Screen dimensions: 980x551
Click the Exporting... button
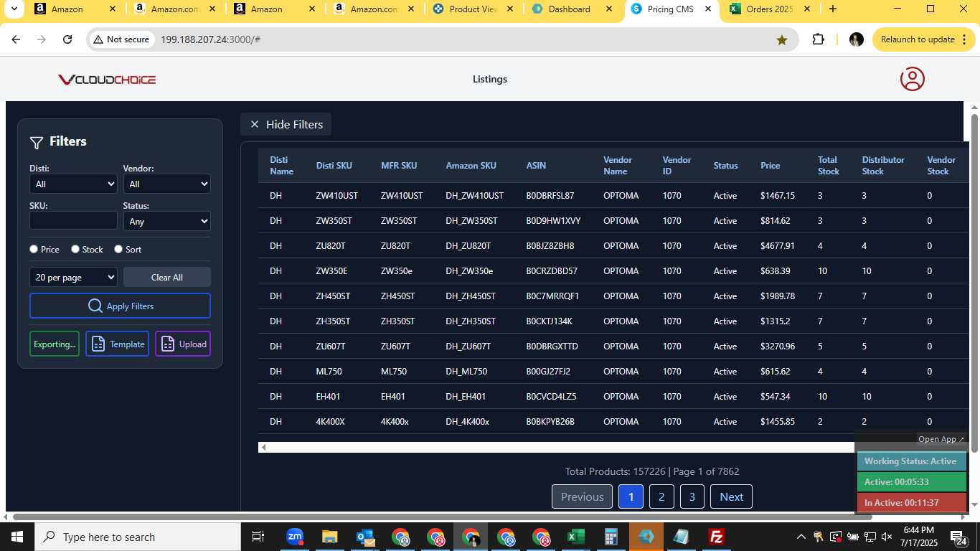click(x=55, y=344)
